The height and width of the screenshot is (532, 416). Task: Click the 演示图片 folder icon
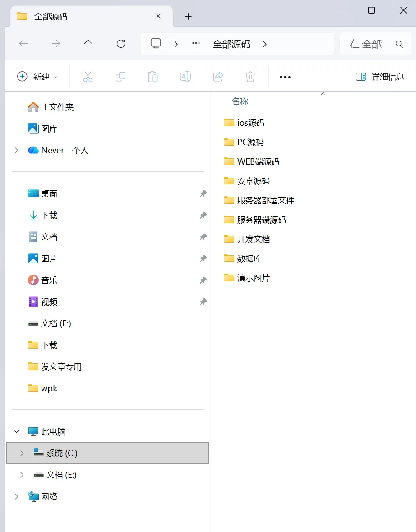229,278
